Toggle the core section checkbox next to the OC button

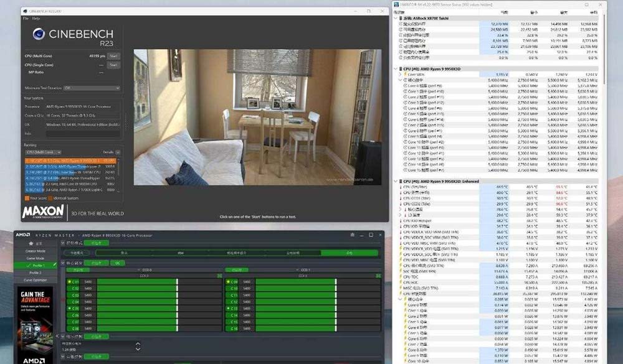(x=63, y=263)
